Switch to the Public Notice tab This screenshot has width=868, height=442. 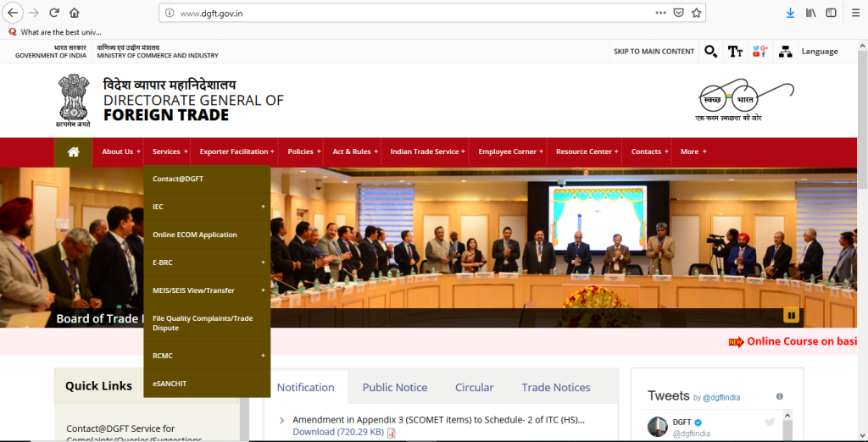pos(395,387)
